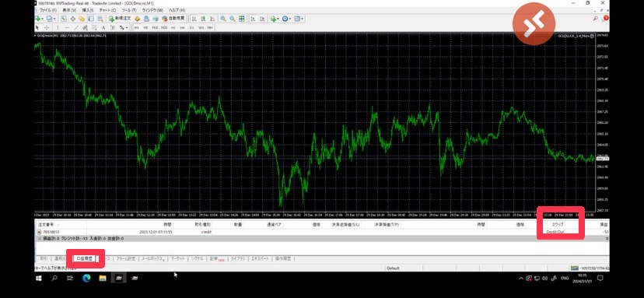Open the taskbar clock and date
The height and width of the screenshot is (298, 644).
click(582, 279)
